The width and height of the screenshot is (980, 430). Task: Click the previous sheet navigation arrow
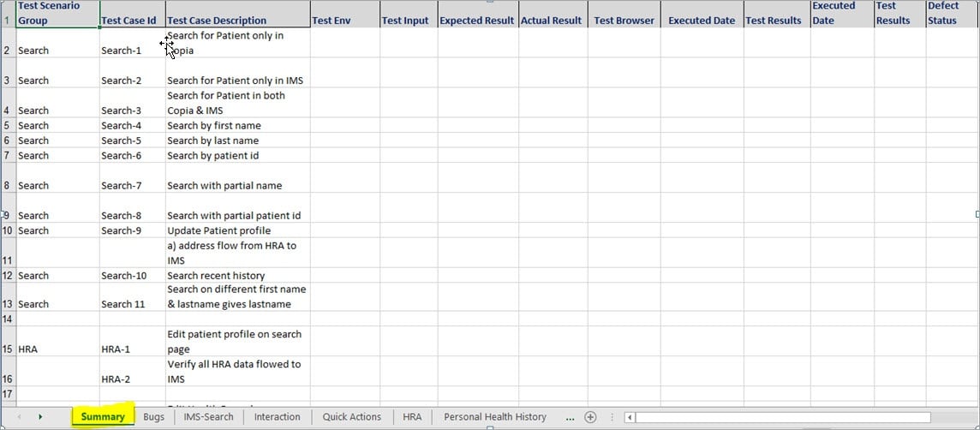click(x=20, y=417)
